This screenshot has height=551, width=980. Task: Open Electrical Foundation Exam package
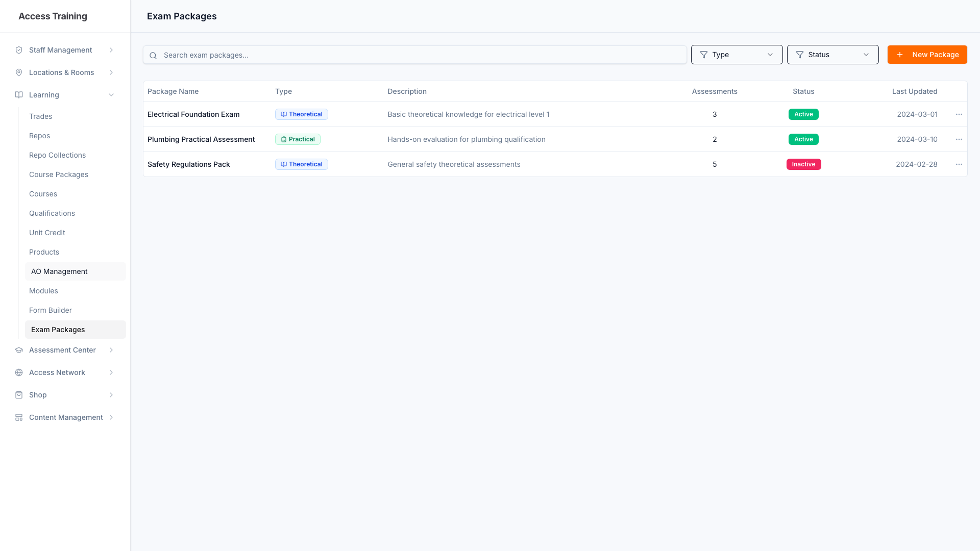(x=193, y=114)
